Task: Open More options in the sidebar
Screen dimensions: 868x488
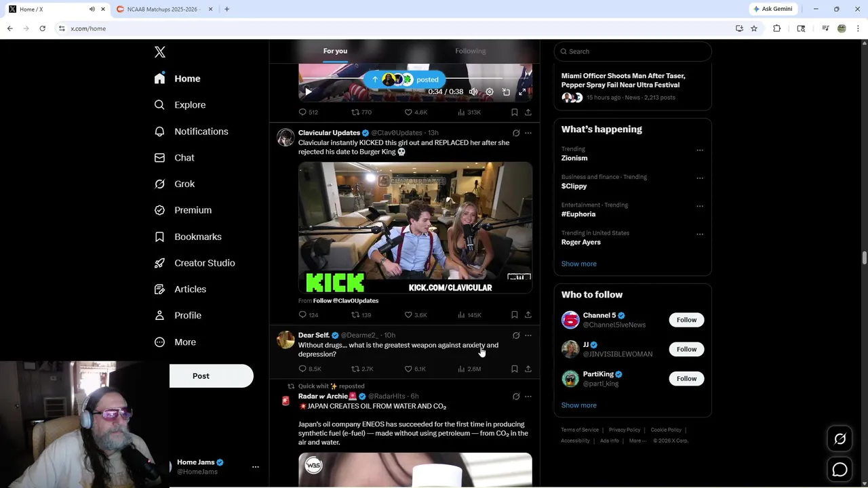Action: 175,342
